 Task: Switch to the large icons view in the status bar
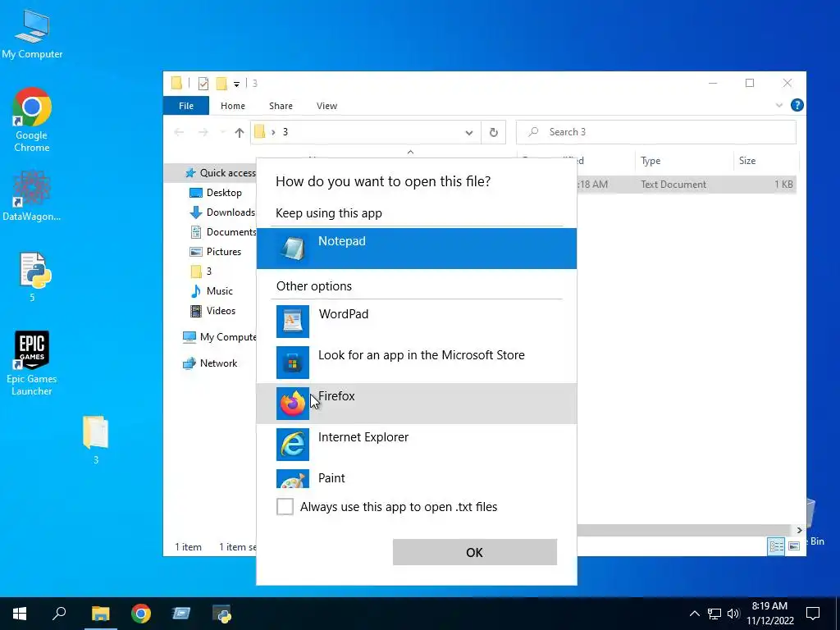[x=794, y=546]
